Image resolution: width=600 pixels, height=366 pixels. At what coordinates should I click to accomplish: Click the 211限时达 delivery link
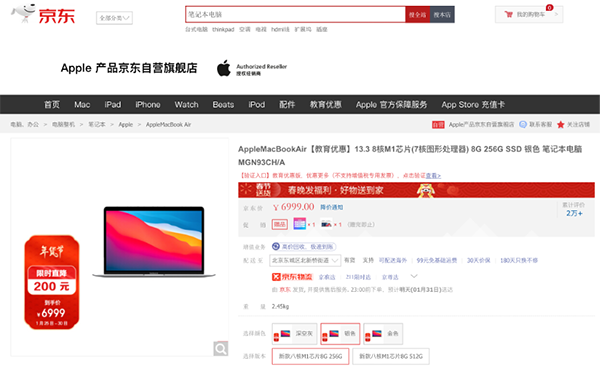pyautogui.click(x=358, y=277)
